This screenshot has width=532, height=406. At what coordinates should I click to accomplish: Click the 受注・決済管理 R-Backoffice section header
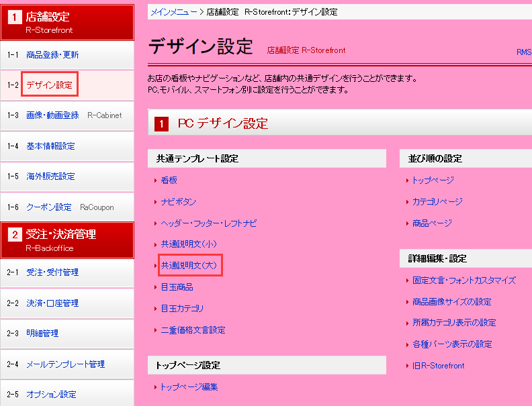(67, 240)
